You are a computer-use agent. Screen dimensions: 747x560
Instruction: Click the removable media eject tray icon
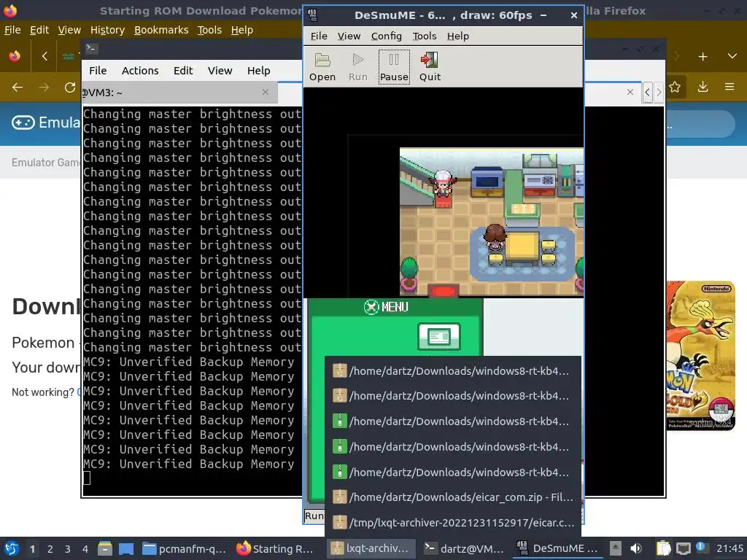pyautogui.click(x=616, y=548)
